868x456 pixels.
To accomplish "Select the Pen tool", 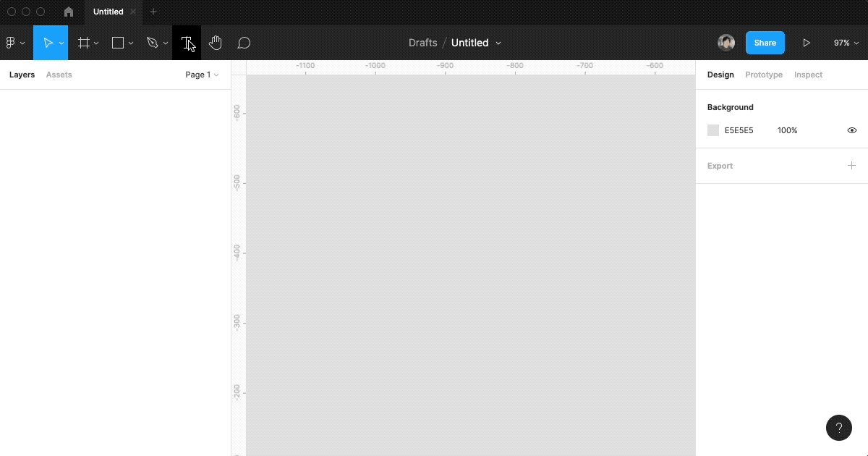I will tap(153, 43).
